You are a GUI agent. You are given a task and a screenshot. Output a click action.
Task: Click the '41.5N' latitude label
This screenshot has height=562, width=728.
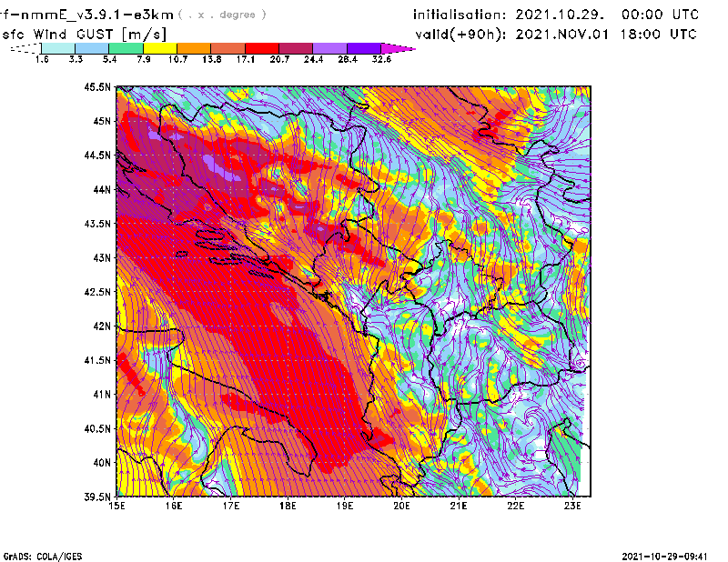(x=97, y=360)
